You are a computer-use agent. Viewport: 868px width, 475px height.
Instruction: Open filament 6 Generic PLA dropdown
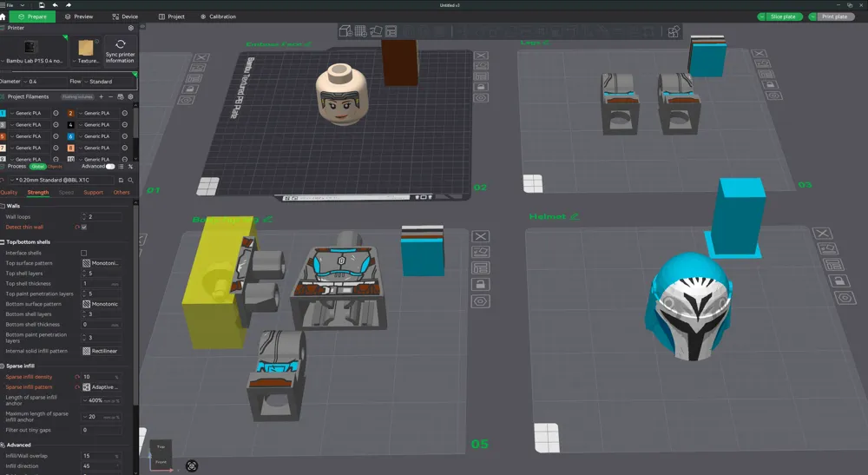97,136
